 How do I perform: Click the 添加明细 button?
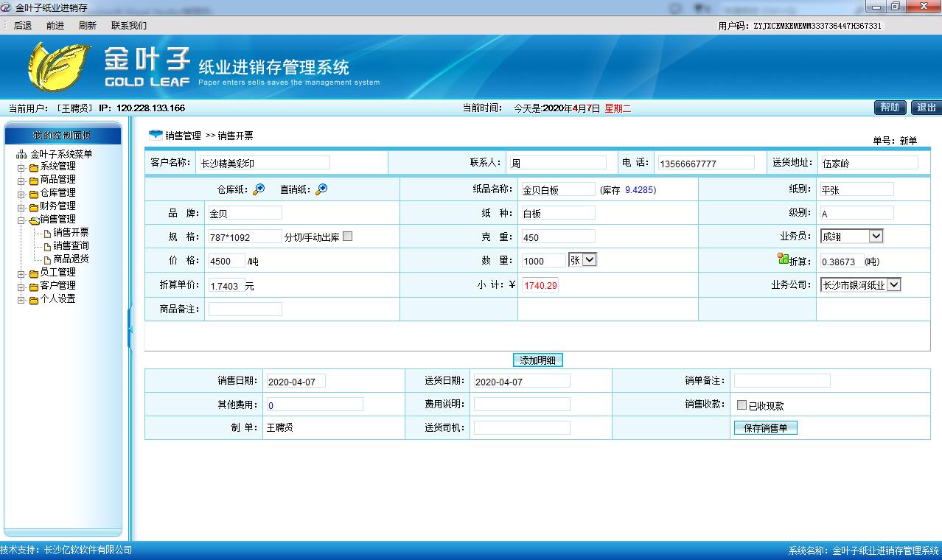coord(537,360)
